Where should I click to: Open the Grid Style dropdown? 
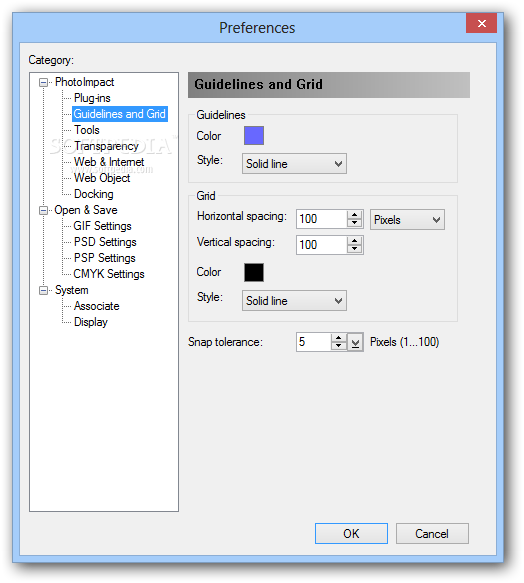click(x=294, y=300)
